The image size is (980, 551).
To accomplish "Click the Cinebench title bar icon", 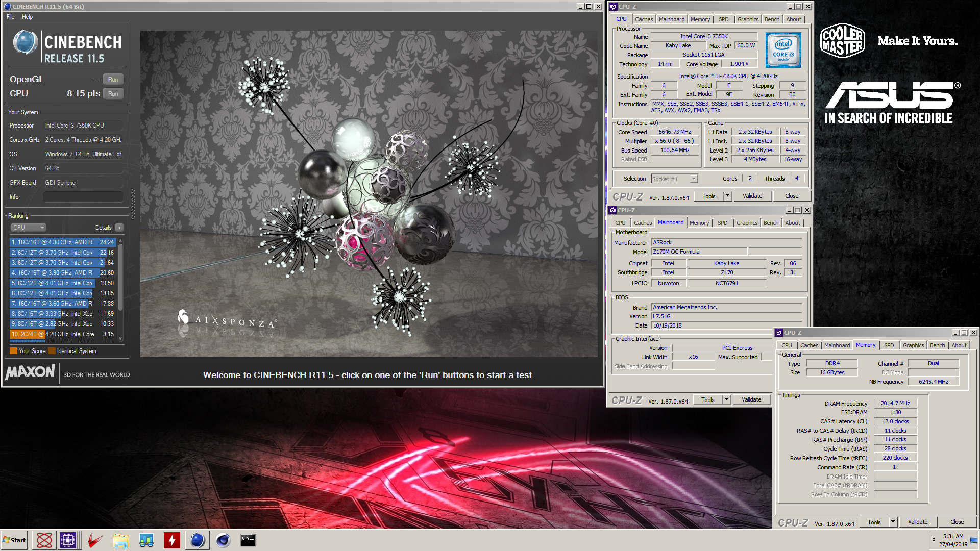I will (x=7, y=7).
